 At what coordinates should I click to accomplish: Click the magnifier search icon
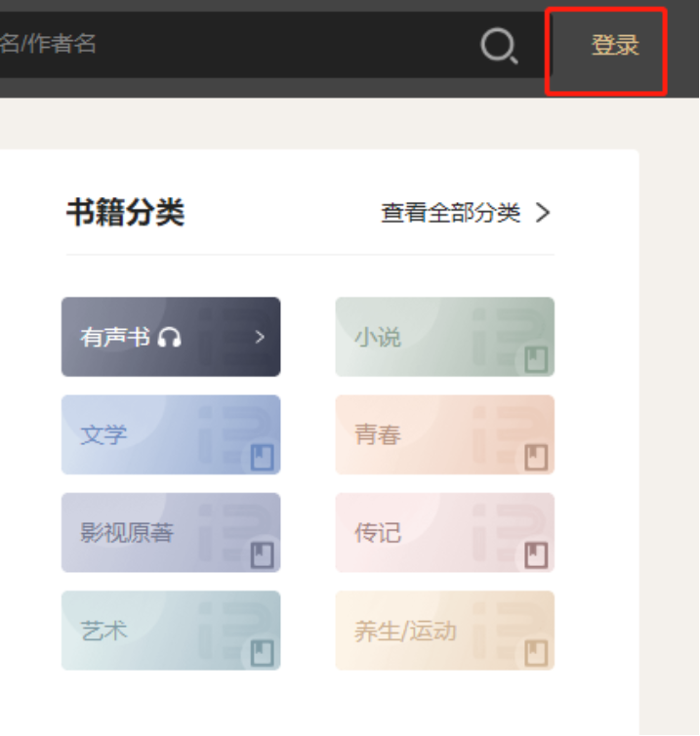pyautogui.click(x=499, y=45)
